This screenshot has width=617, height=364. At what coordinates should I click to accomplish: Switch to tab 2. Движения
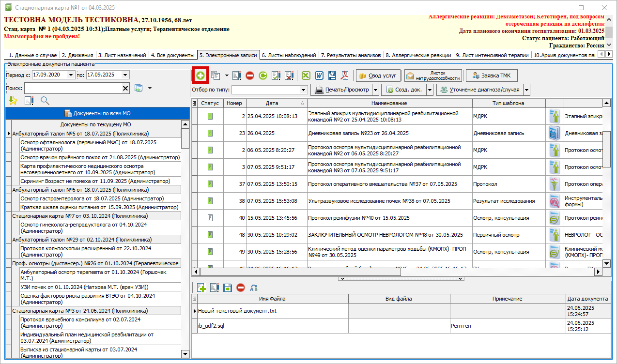pos(78,55)
